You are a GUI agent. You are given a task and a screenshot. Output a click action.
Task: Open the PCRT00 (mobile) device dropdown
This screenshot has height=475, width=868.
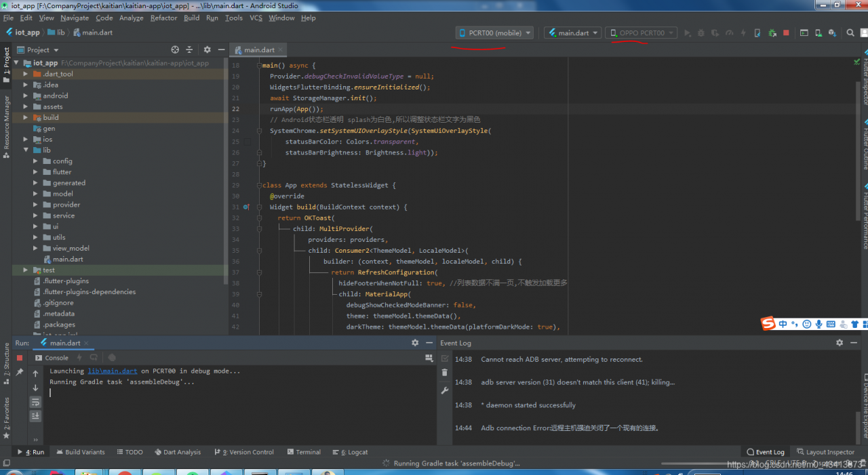click(x=494, y=33)
